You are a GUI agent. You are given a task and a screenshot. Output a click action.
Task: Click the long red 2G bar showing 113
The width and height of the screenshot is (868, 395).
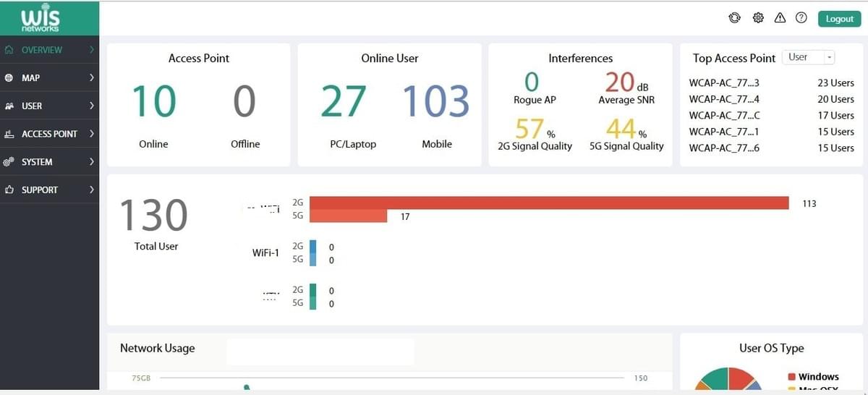tap(549, 203)
